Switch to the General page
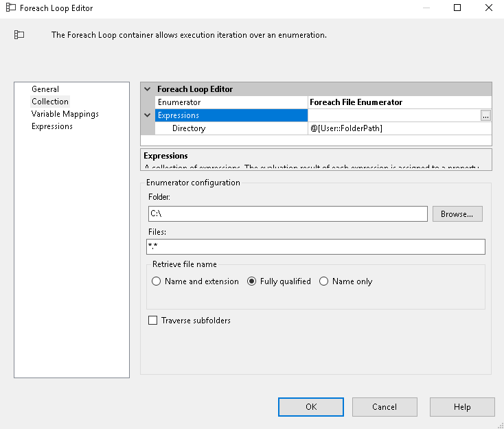This screenshot has height=429, width=504. (45, 89)
